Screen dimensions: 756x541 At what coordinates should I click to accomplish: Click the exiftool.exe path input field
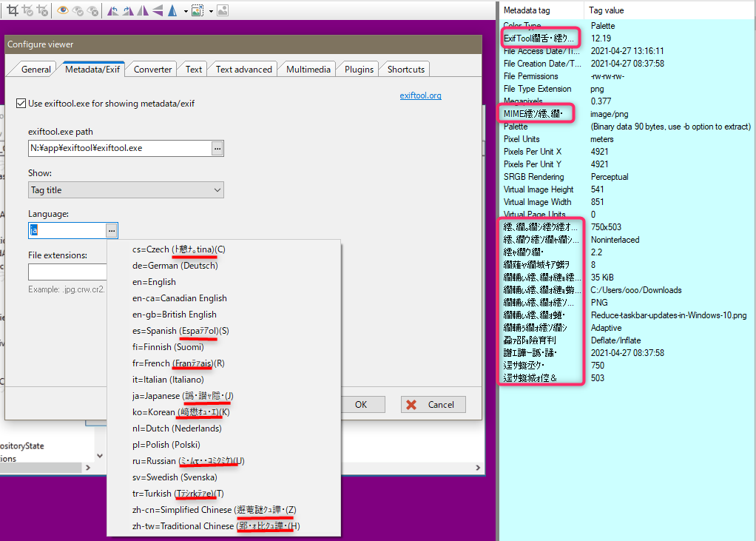(120, 149)
